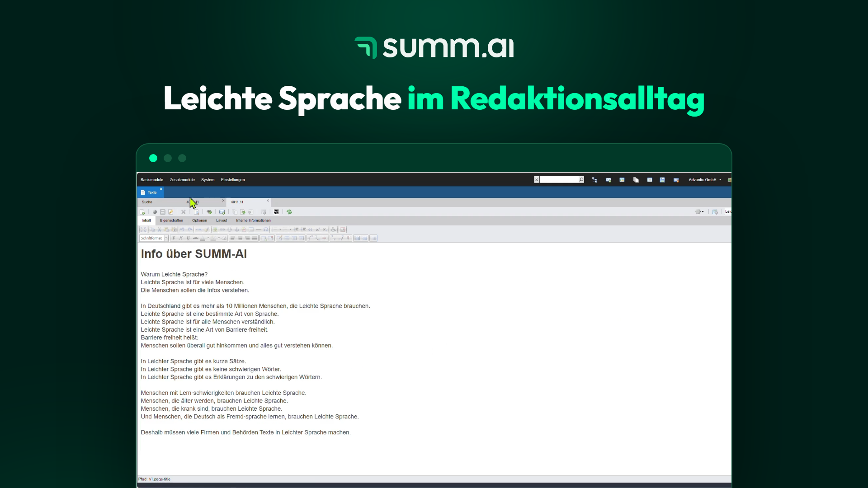
Task: Click the magnifier search button
Action: coord(581,180)
